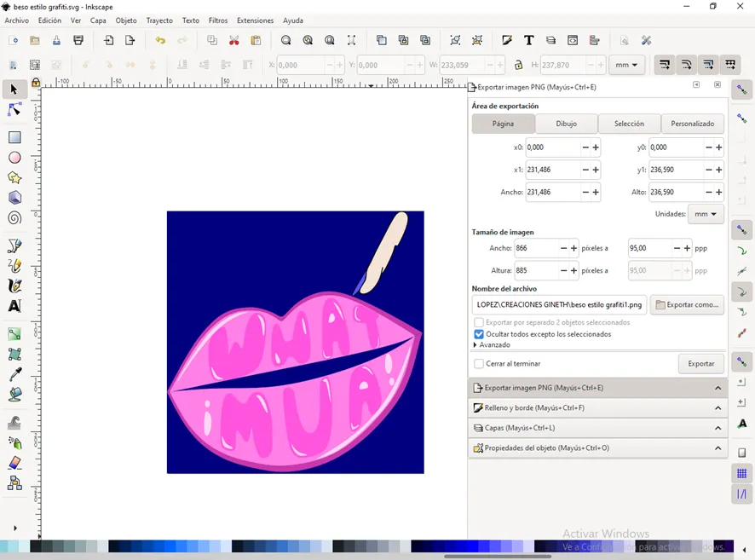Screen dimensions: 755x560
Task: Open the Extensiones menu
Action: click(x=255, y=20)
